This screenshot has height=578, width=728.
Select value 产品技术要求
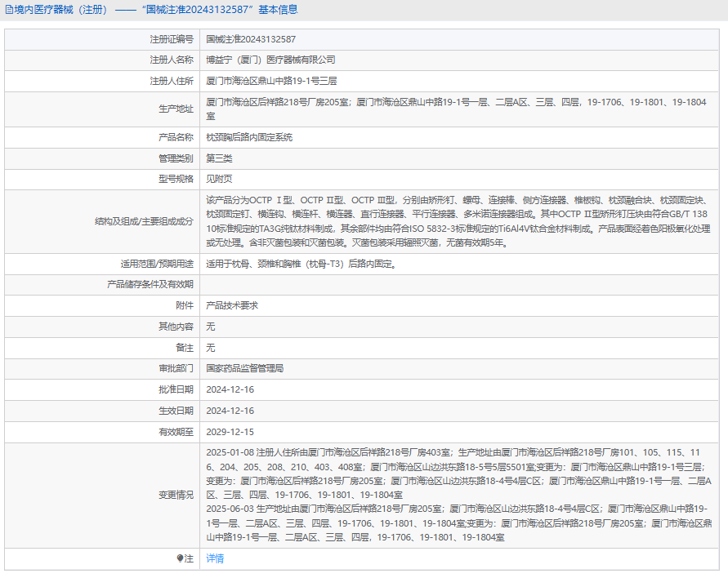point(232,305)
